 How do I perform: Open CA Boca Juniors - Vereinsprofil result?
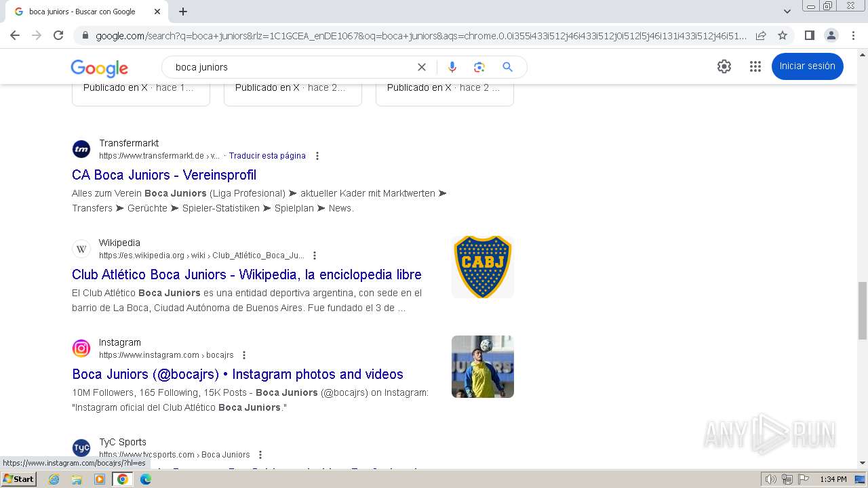click(164, 175)
